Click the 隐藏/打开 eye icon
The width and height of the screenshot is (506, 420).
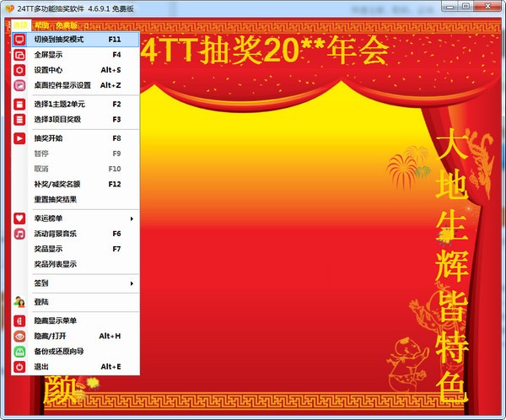point(19,336)
